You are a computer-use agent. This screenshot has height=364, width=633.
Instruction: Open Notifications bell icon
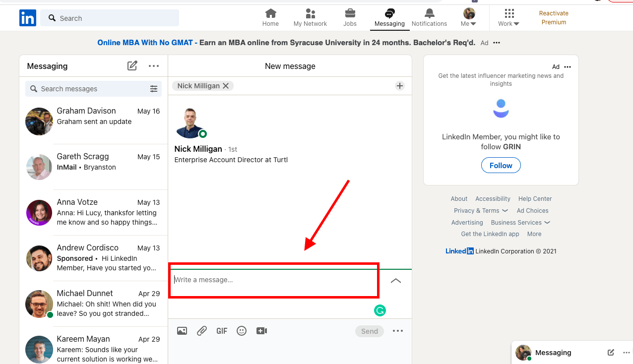(x=429, y=13)
